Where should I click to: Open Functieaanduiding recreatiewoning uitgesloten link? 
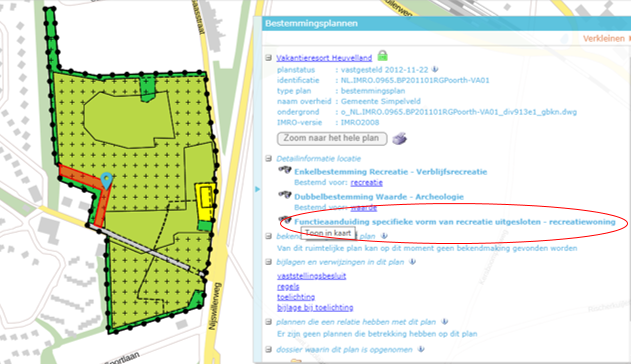[455, 222]
